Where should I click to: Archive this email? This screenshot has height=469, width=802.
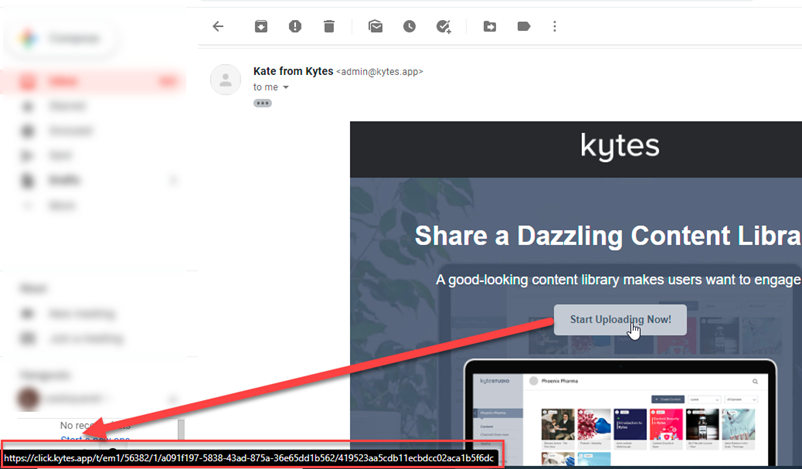[261, 27]
